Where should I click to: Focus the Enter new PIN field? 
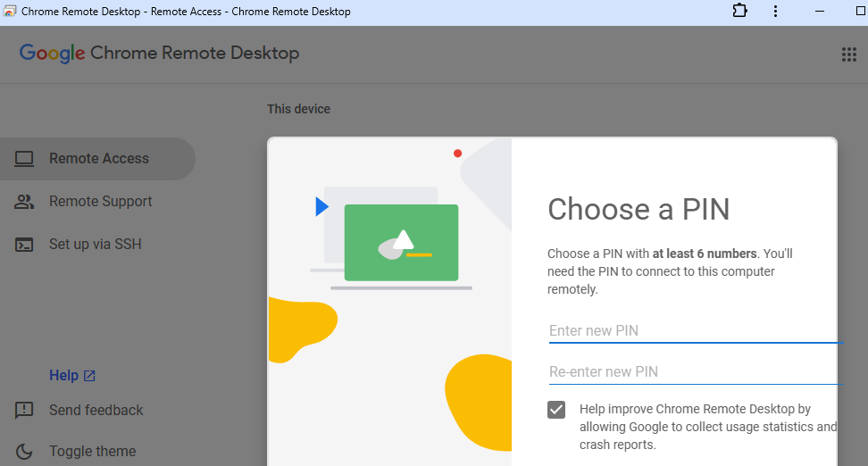[x=696, y=331]
